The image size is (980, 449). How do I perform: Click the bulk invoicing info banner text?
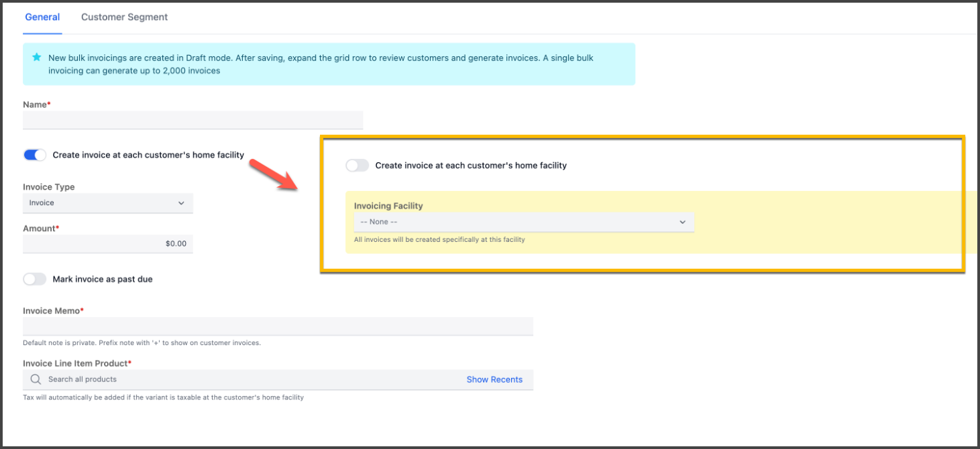[x=321, y=64]
